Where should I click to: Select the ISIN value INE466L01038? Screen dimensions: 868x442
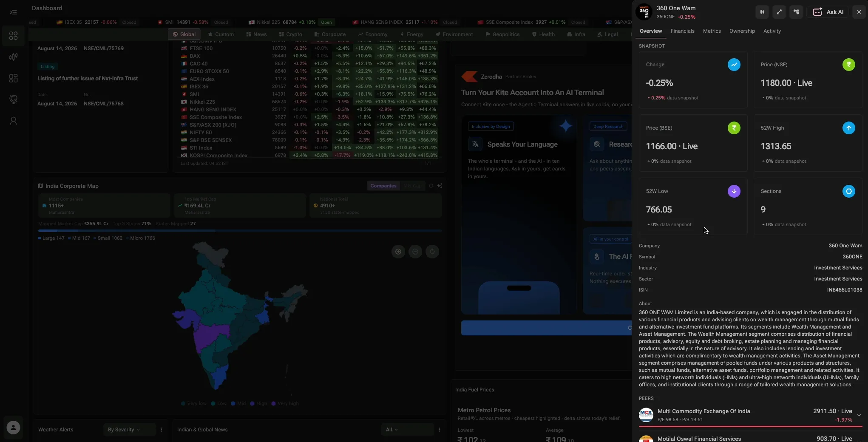[844, 290]
